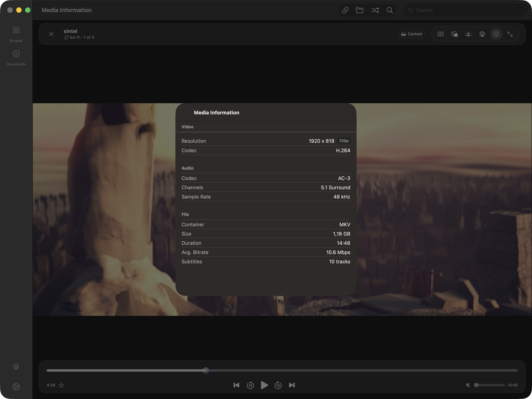Click the Cached status badge

411,34
